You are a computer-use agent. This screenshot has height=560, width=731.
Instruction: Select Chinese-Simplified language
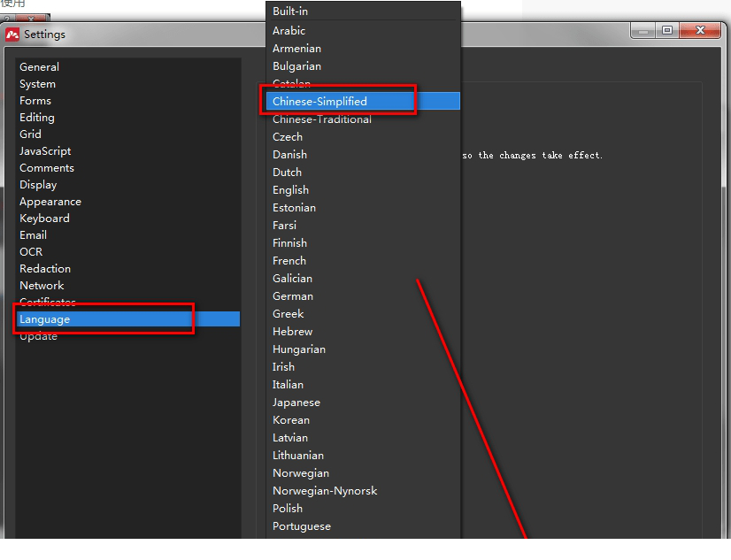click(363, 101)
